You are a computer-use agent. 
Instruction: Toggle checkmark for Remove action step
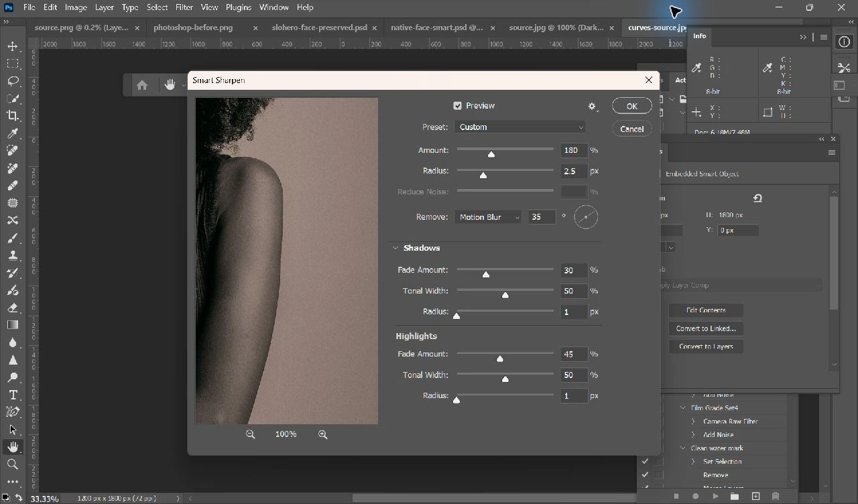[645, 475]
